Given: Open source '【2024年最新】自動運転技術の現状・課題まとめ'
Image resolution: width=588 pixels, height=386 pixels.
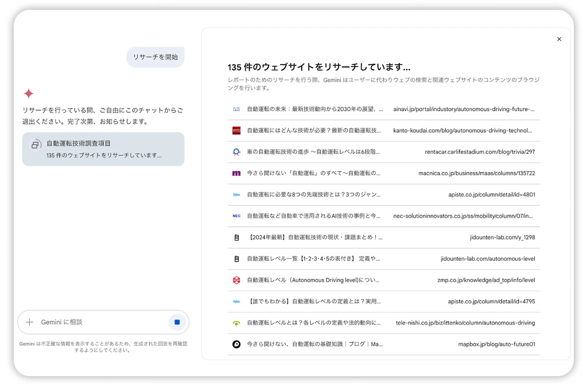Looking at the screenshot, I should pyautogui.click(x=315, y=238).
